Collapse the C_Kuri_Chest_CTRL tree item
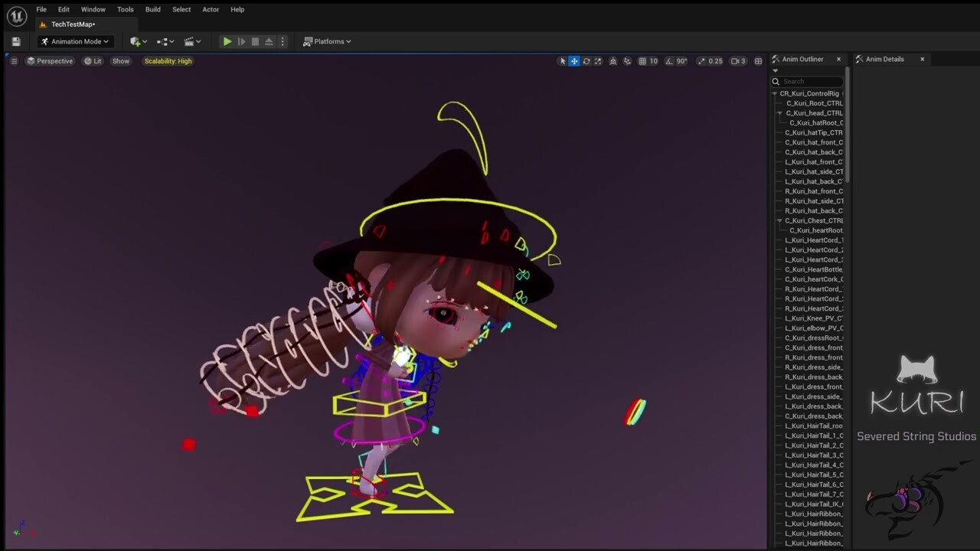Image resolution: width=980 pixels, height=551 pixels. tap(780, 220)
